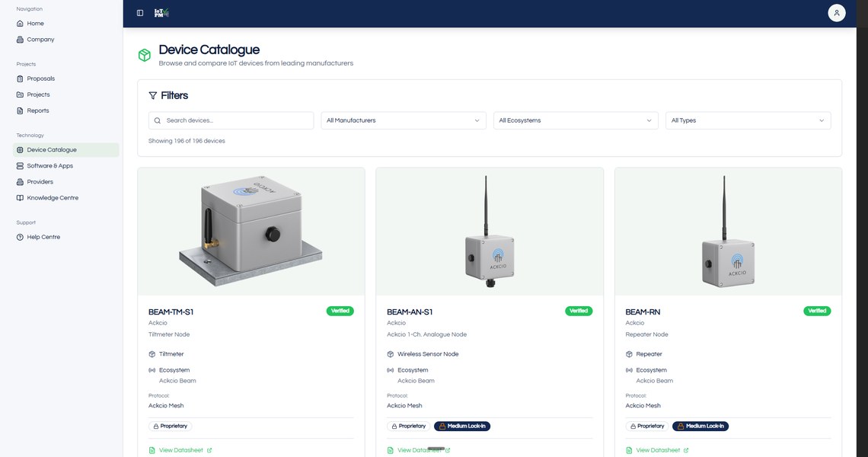Click the Help Centre question icon
The image size is (868, 457).
(x=20, y=237)
